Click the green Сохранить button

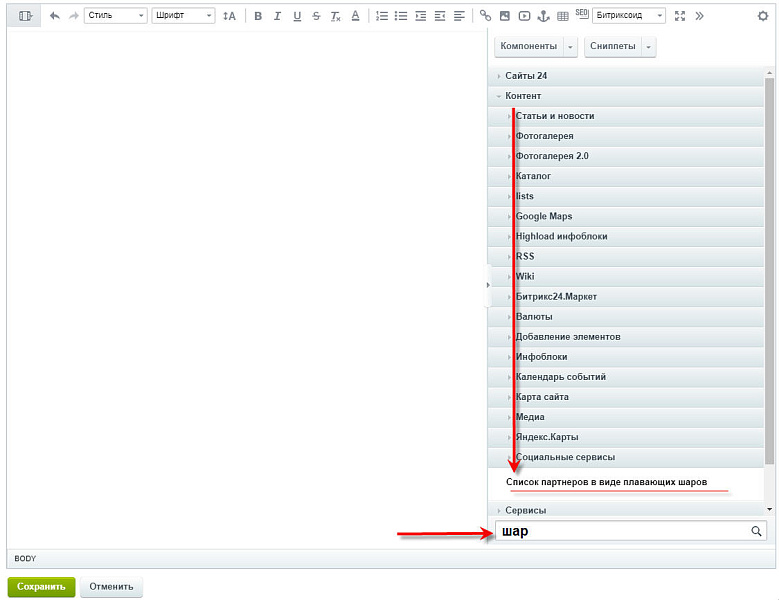(41, 587)
